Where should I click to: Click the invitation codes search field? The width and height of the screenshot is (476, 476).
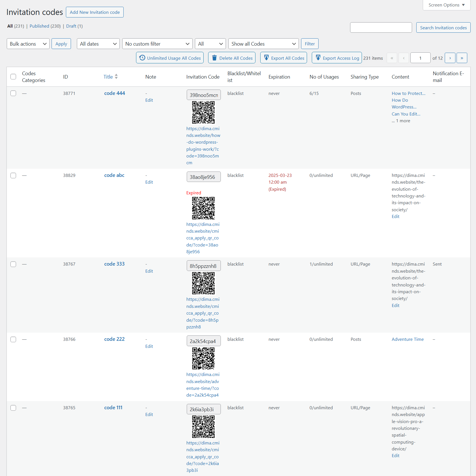[x=381, y=28]
